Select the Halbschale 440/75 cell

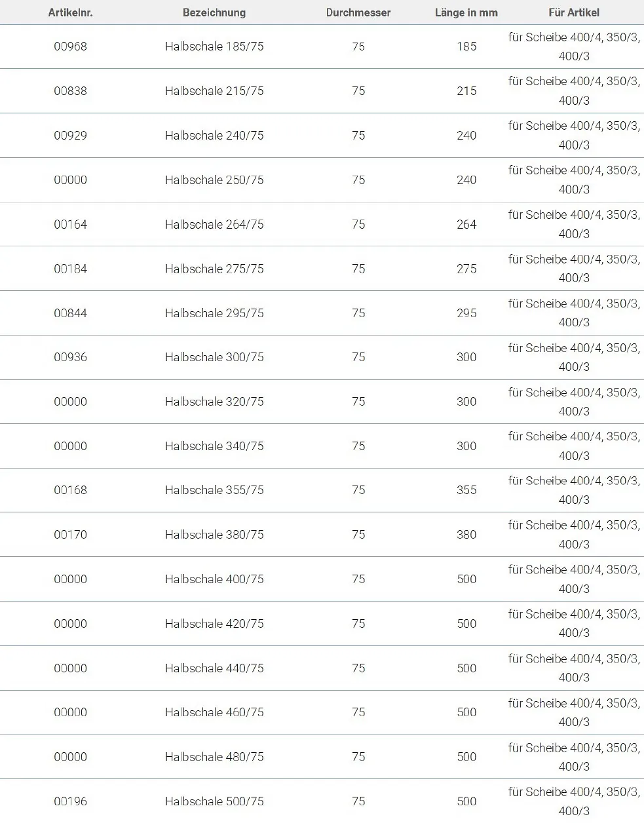coord(214,668)
